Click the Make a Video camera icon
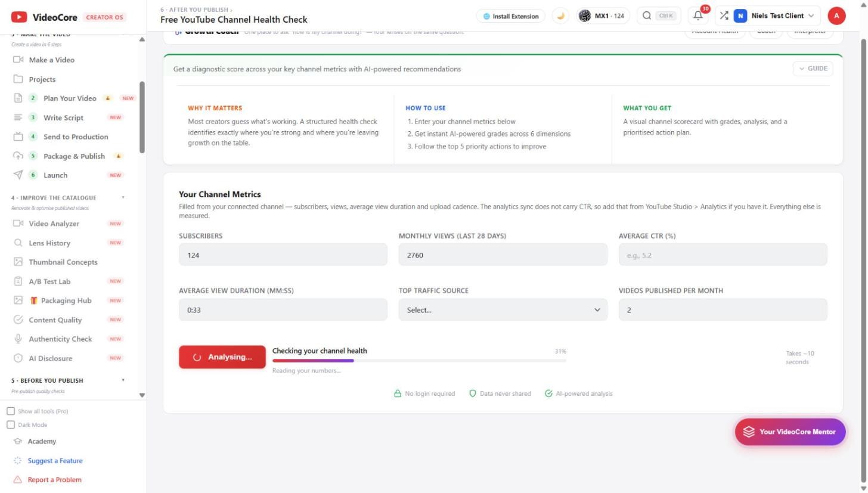Viewport: 868px width, 493px height. [x=18, y=60]
